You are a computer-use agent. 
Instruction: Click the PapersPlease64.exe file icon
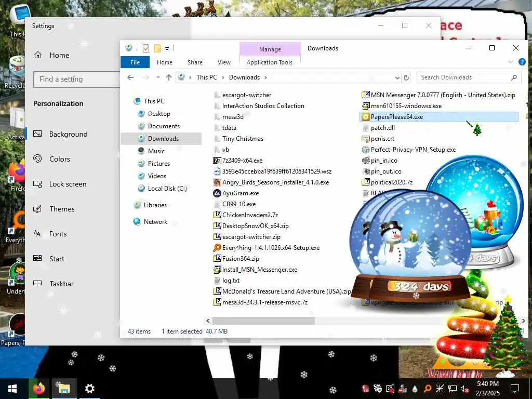(365, 117)
